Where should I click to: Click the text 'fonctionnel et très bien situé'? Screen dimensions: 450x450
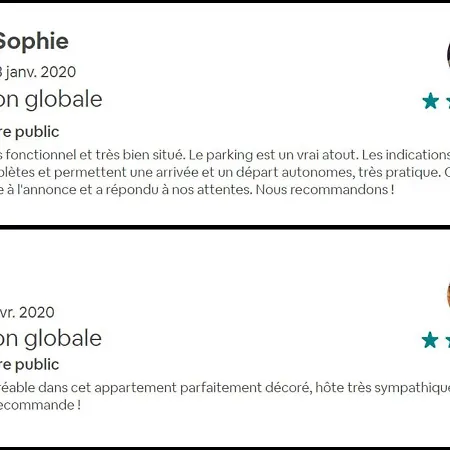click(95, 155)
